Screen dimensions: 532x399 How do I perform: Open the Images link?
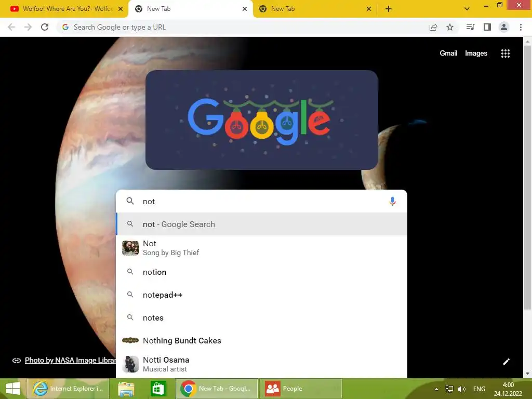pos(476,54)
